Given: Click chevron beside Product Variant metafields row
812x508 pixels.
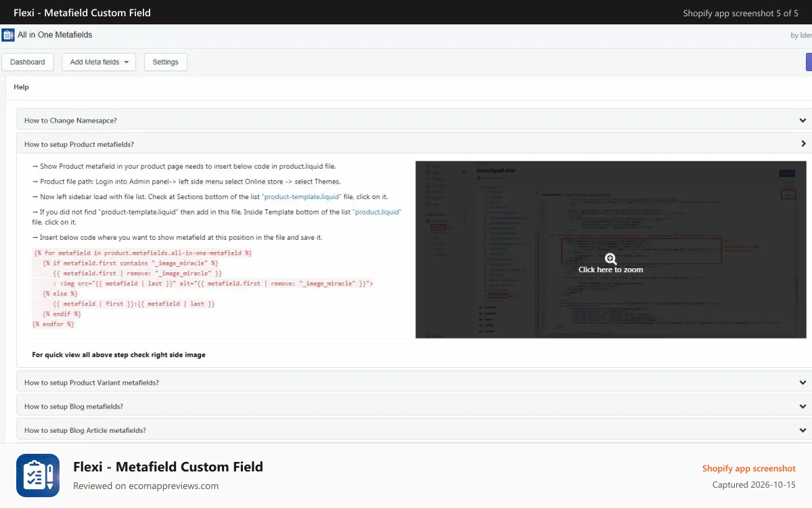Looking at the screenshot, I should coord(803,383).
